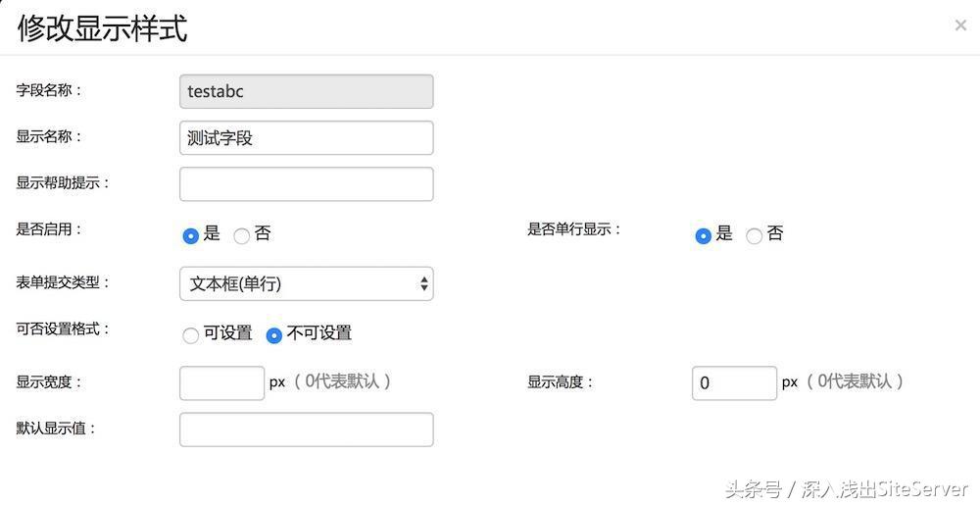This screenshot has width=980, height=506.
Task: Open the 表单提交类型 dropdown
Action: coord(306,284)
